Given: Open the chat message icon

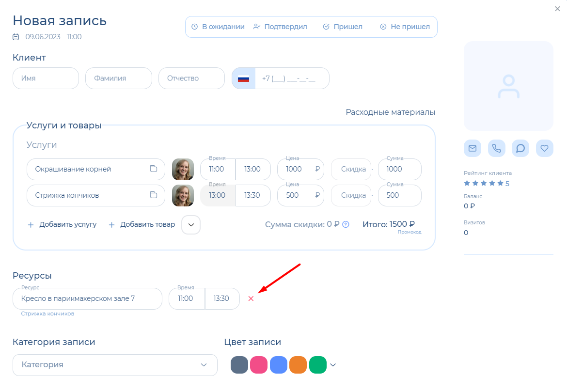Looking at the screenshot, I should coord(520,148).
